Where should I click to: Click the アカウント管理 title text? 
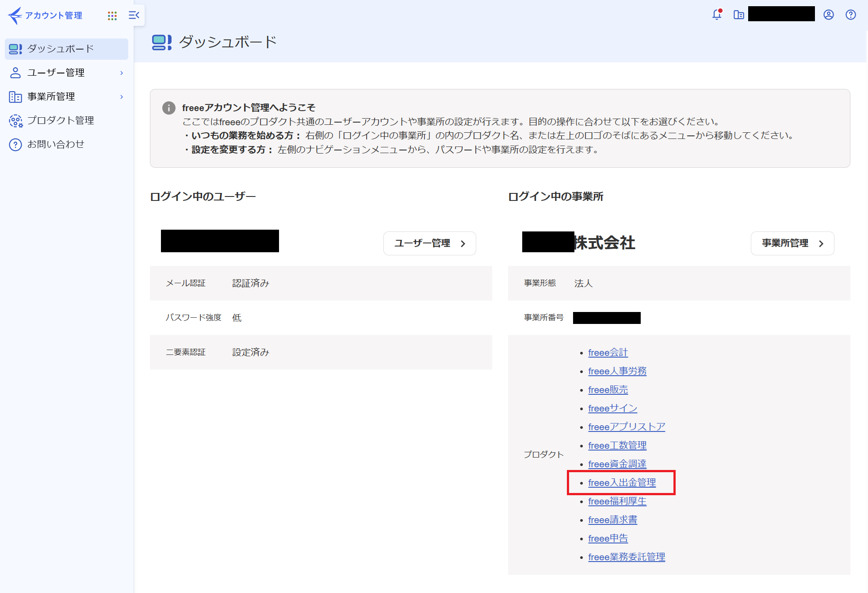pyautogui.click(x=54, y=15)
